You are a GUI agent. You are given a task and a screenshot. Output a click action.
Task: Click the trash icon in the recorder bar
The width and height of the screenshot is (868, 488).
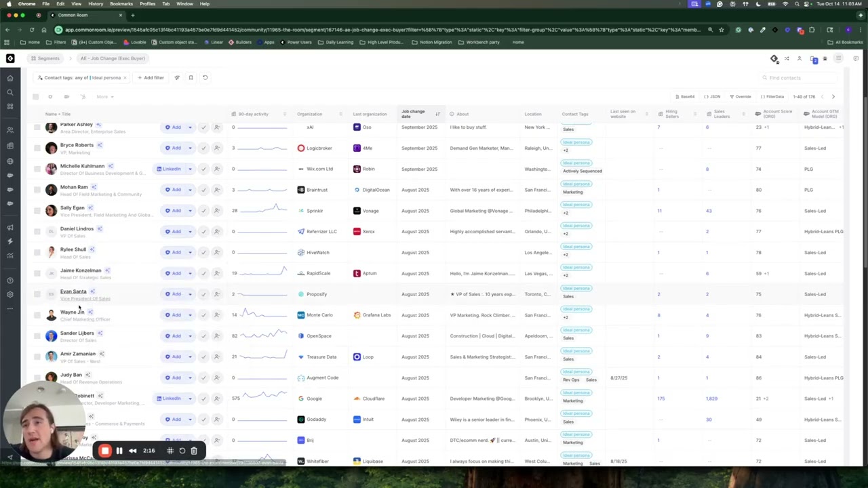pyautogui.click(x=194, y=451)
